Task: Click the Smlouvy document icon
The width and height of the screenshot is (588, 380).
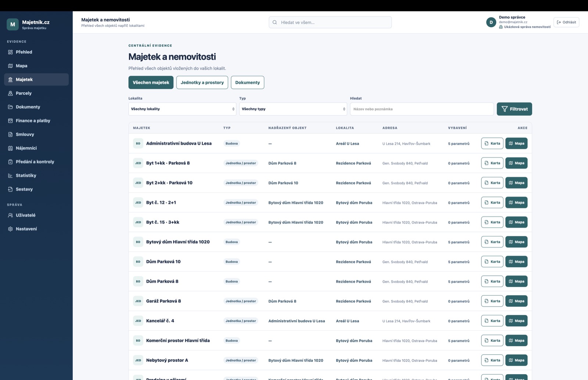Action: (10, 135)
